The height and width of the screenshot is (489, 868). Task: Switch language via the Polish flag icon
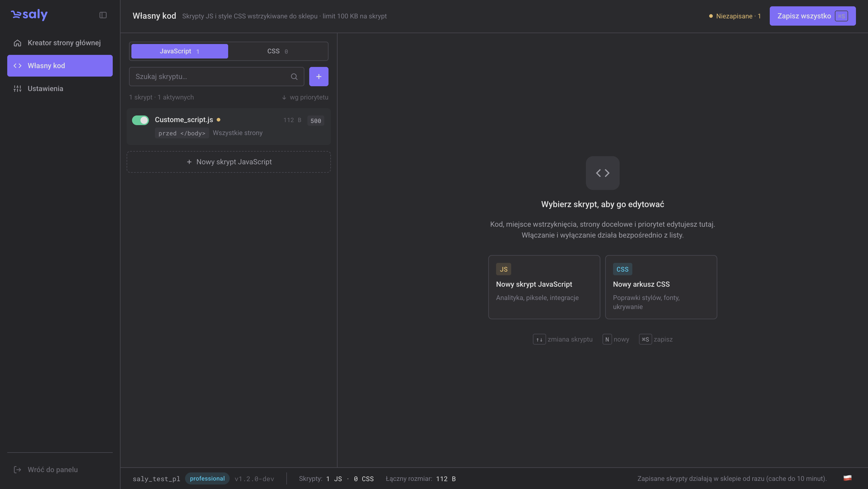click(x=848, y=478)
